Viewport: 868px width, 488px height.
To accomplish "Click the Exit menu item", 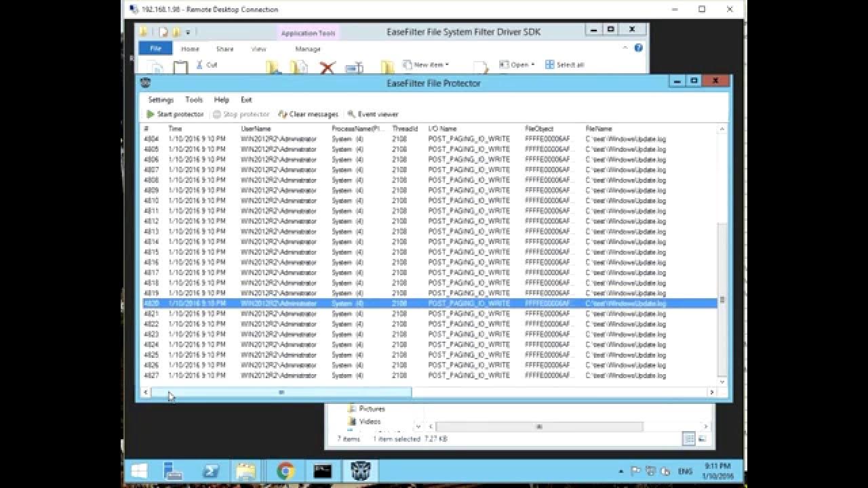I will [246, 100].
